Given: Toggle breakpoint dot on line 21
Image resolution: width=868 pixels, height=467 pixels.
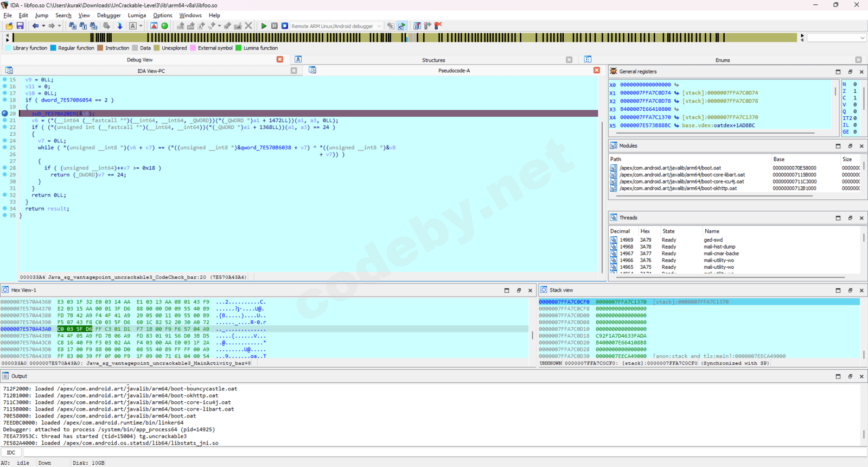Looking at the screenshot, I should click(5, 121).
